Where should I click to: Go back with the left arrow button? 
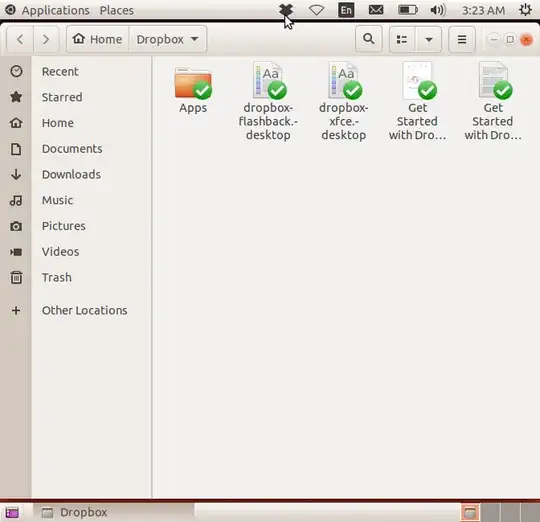point(20,39)
